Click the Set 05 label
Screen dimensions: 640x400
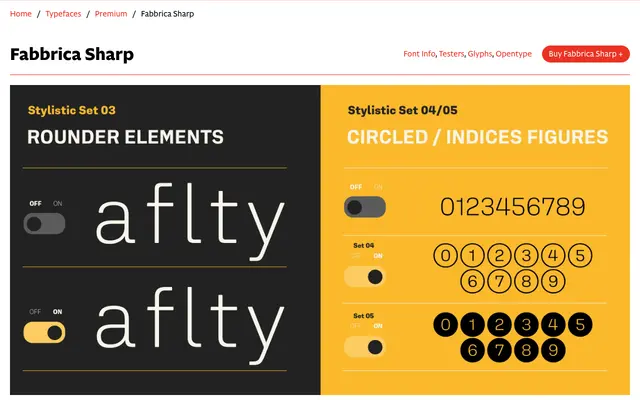tap(364, 316)
